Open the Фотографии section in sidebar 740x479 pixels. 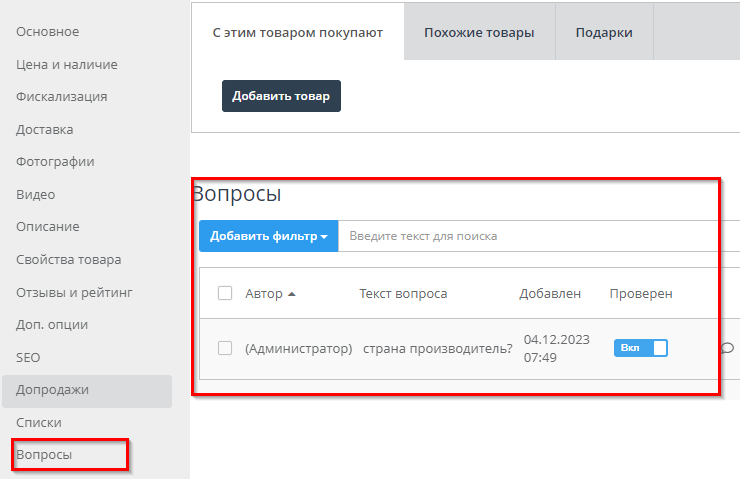tap(55, 162)
